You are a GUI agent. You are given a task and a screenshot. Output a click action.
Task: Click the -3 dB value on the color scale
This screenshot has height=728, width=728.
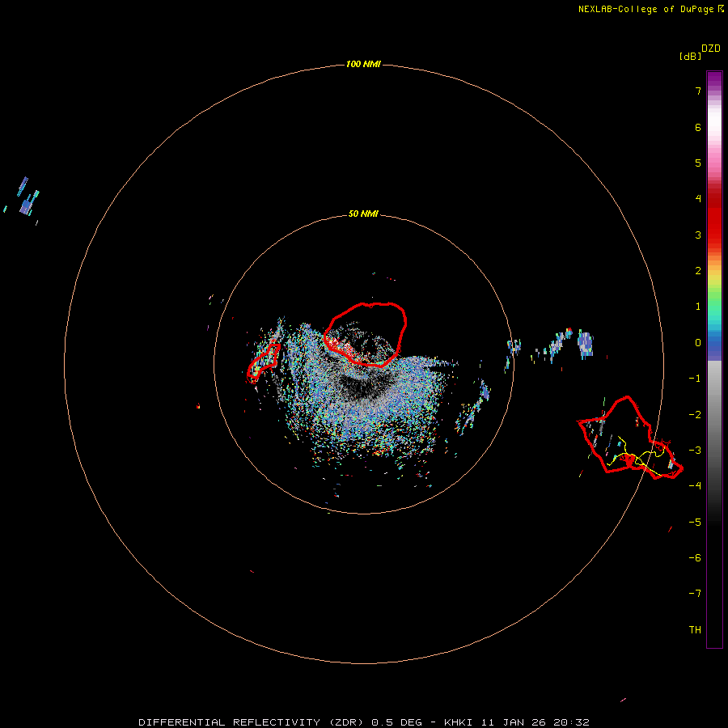click(x=695, y=451)
